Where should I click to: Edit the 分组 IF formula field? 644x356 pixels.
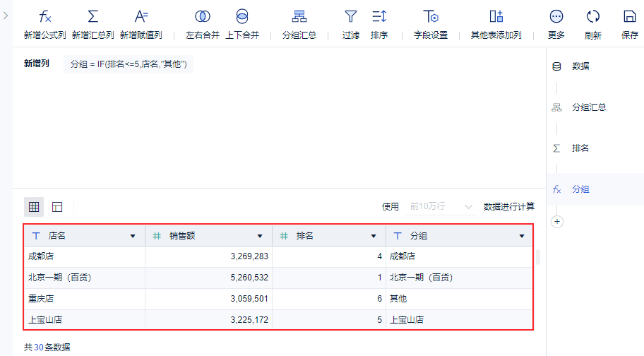coord(129,64)
